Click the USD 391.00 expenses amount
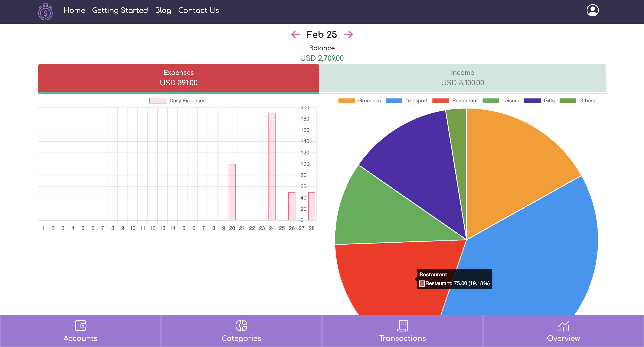 [179, 83]
